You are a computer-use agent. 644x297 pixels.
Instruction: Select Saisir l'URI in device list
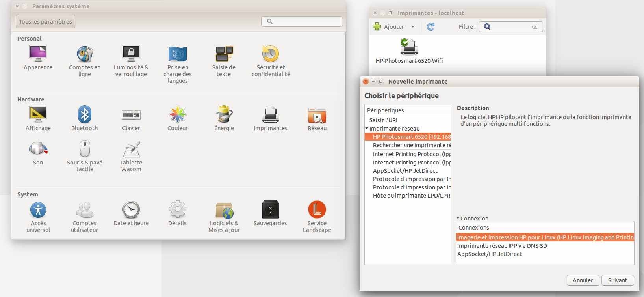click(x=383, y=120)
